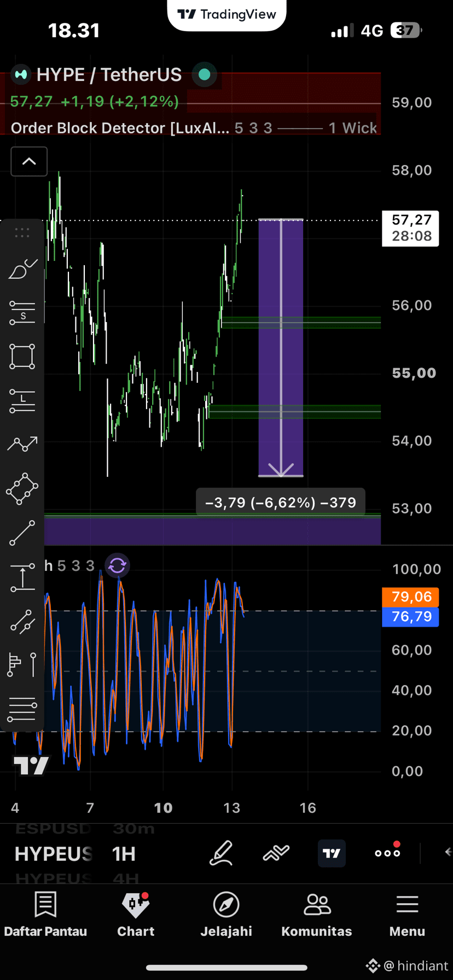Tap the oscillator legend parameters 5 3 3
This screenshot has height=980, width=453.
[x=76, y=566]
